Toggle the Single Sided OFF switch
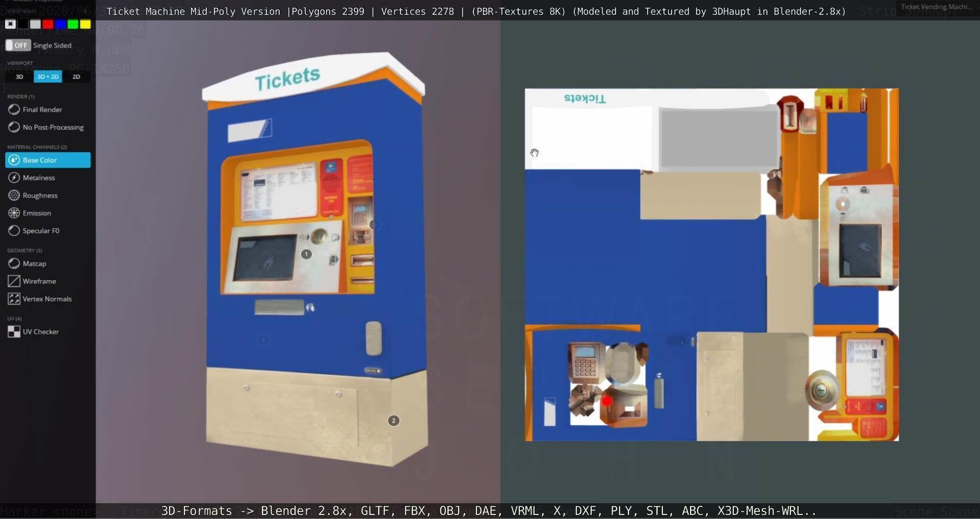This screenshot has width=980, height=519. pyautogui.click(x=18, y=45)
